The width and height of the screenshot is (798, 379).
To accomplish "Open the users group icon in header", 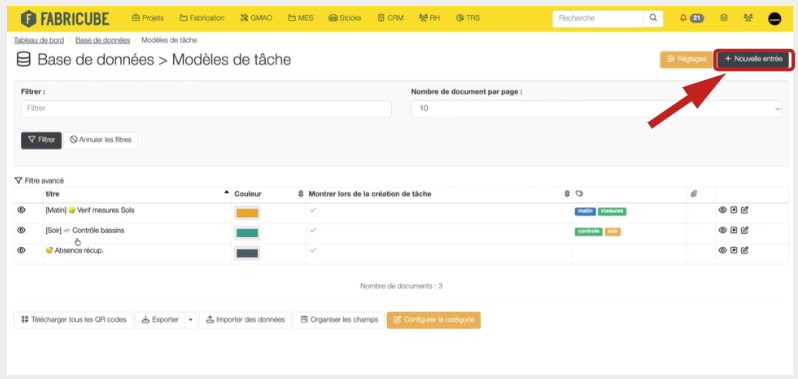I will pos(748,18).
